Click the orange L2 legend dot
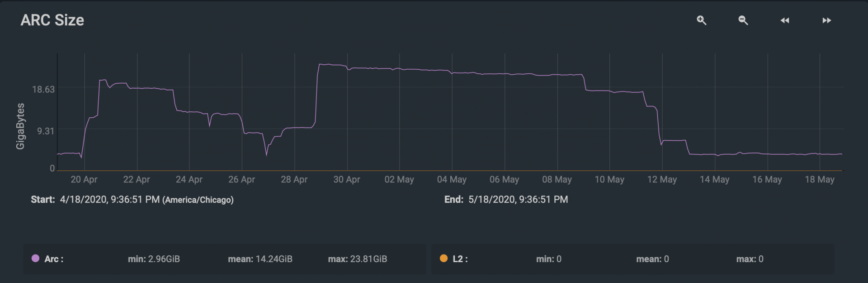The image size is (868, 283). [x=443, y=258]
